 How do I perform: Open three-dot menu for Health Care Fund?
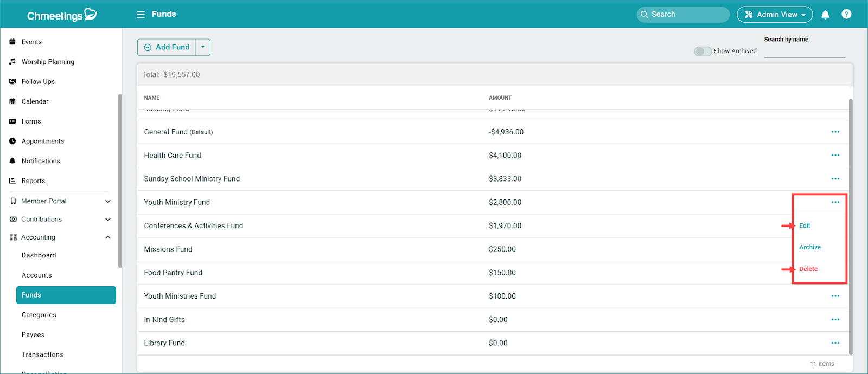(x=835, y=156)
